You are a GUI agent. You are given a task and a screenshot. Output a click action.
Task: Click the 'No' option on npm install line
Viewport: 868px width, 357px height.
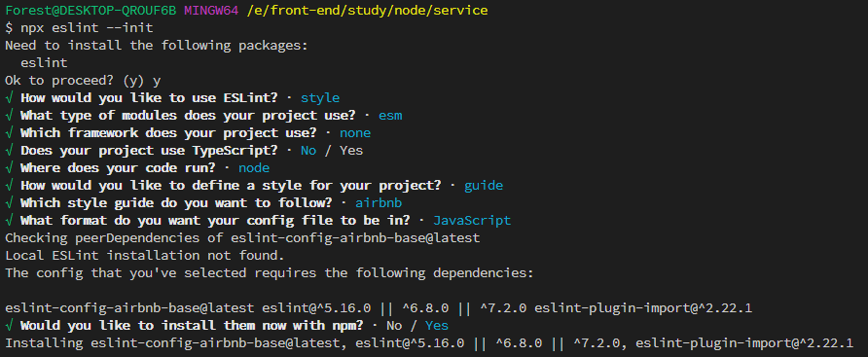coord(394,326)
